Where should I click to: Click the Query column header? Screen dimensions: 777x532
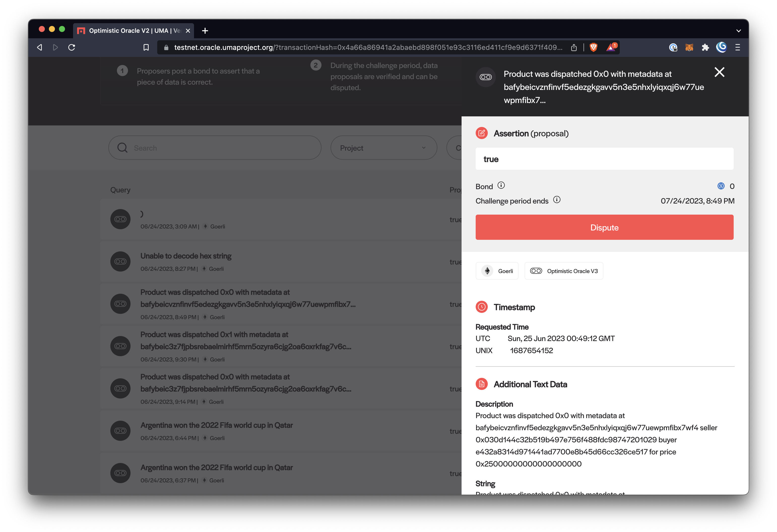coord(120,190)
